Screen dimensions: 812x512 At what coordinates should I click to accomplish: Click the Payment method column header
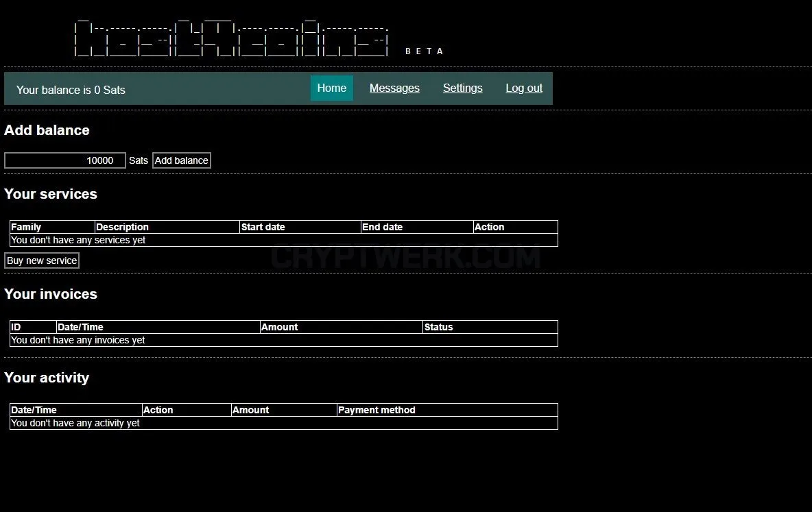[x=447, y=410]
